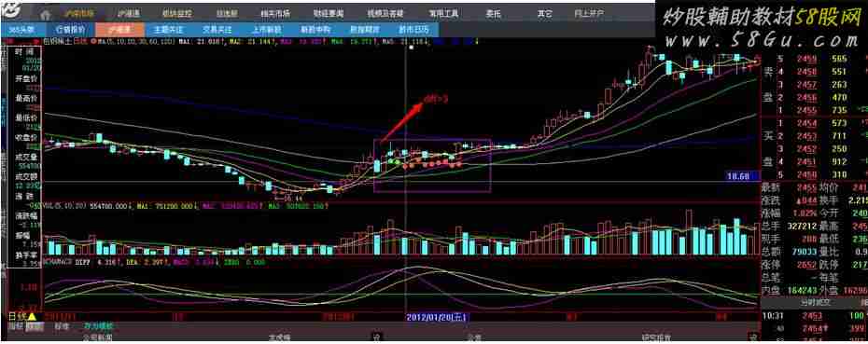Open the 365头条 tab

[x=20, y=29]
